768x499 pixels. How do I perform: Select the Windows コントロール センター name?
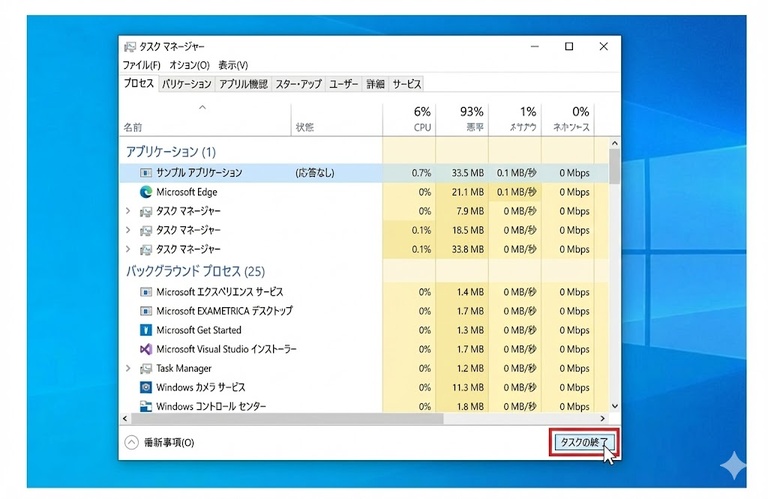click(x=212, y=406)
